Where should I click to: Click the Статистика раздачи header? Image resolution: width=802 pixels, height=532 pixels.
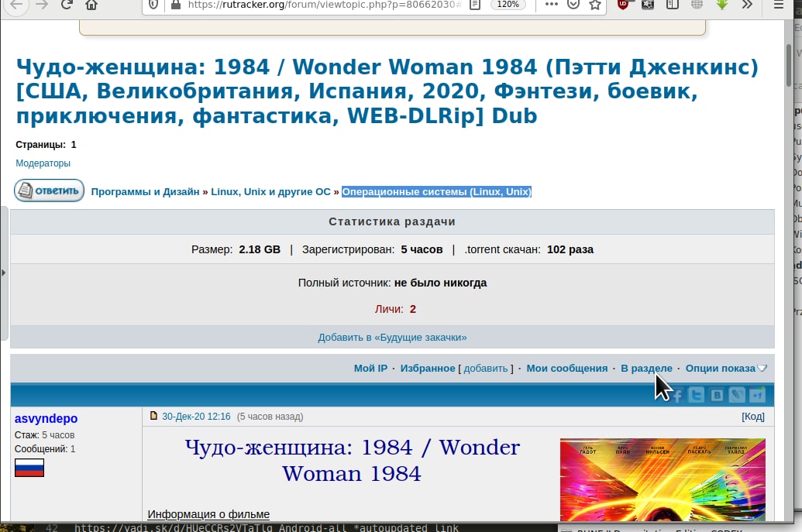(392, 221)
